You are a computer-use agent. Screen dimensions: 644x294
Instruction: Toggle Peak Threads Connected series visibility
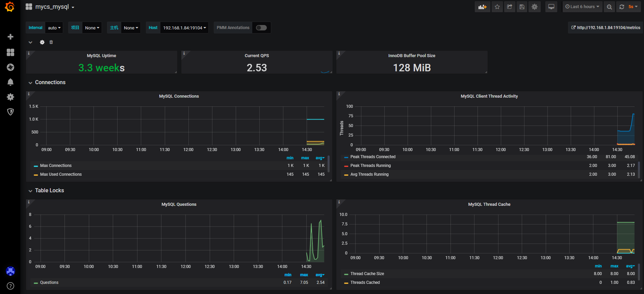[373, 157]
